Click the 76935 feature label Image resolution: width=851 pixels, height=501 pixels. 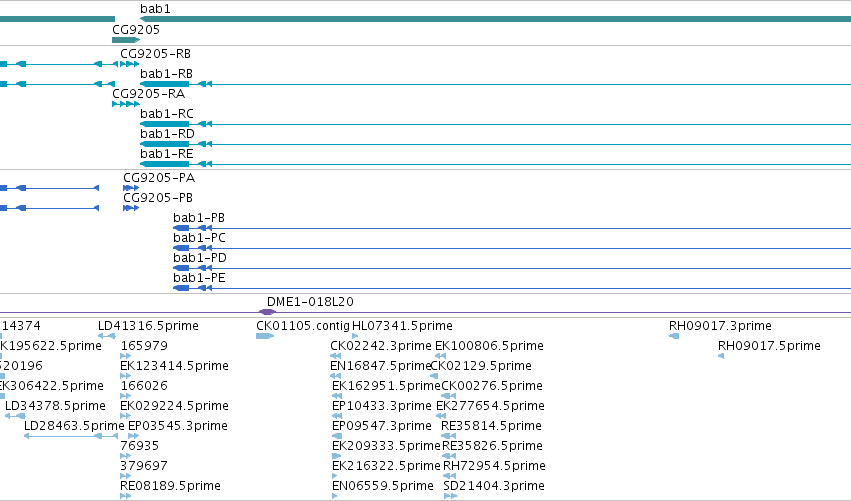pyautogui.click(x=139, y=446)
